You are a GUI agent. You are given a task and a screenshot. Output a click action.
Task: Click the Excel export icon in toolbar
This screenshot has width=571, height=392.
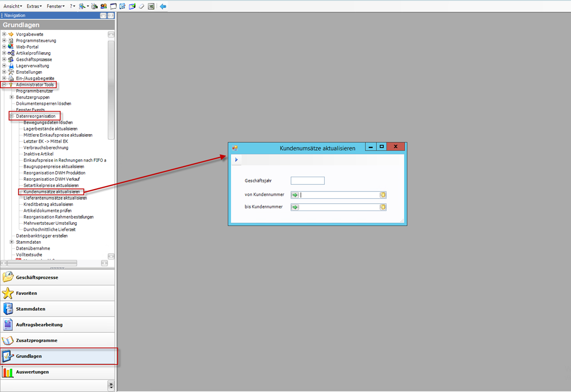pos(151,7)
